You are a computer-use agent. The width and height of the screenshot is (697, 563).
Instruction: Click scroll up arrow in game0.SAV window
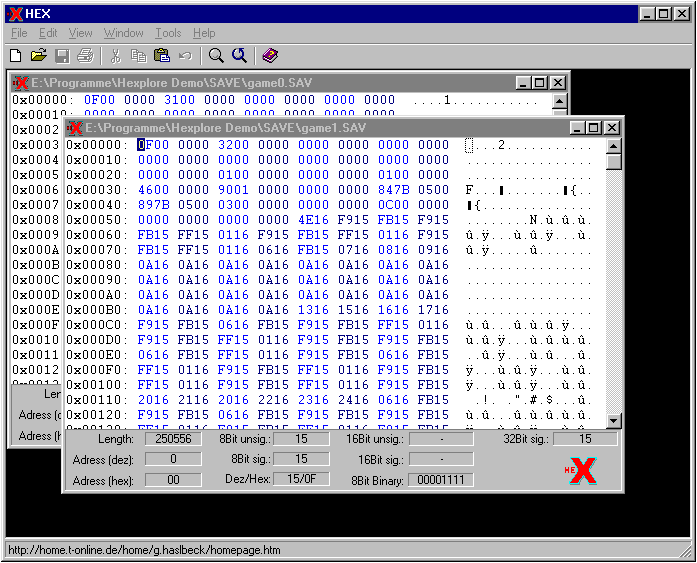pyautogui.click(x=559, y=101)
